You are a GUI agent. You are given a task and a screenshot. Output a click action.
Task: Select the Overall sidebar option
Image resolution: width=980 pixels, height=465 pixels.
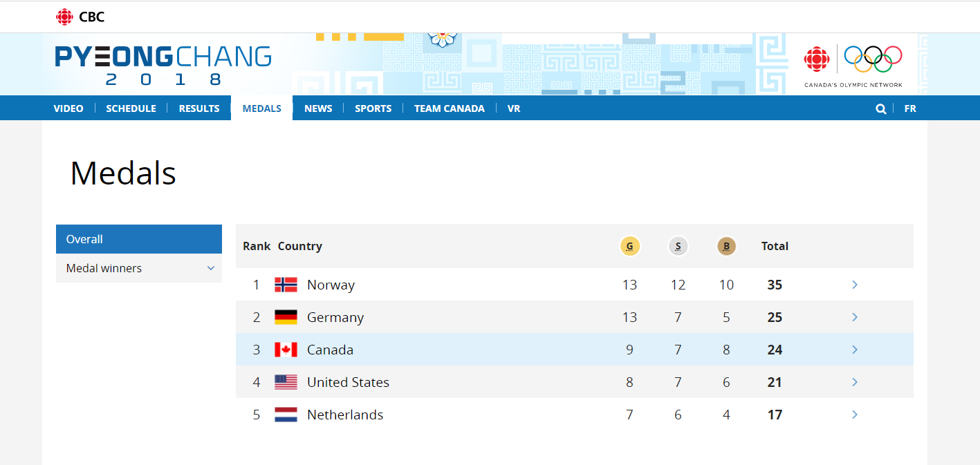(x=138, y=239)
